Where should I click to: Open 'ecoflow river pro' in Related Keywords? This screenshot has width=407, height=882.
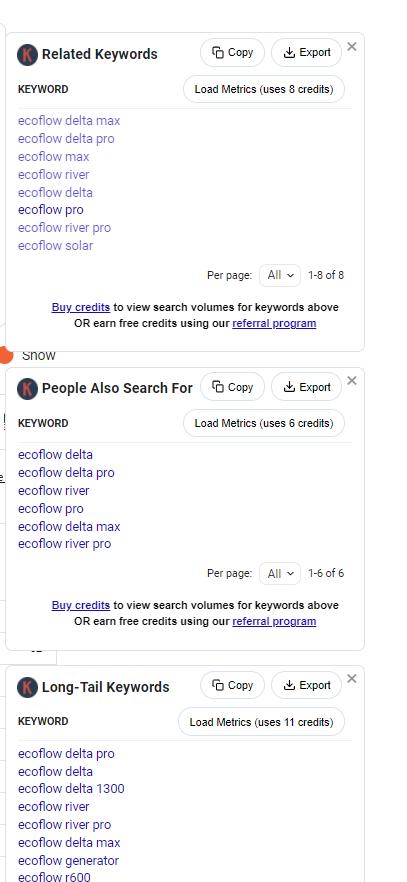[x=65, y=228]
